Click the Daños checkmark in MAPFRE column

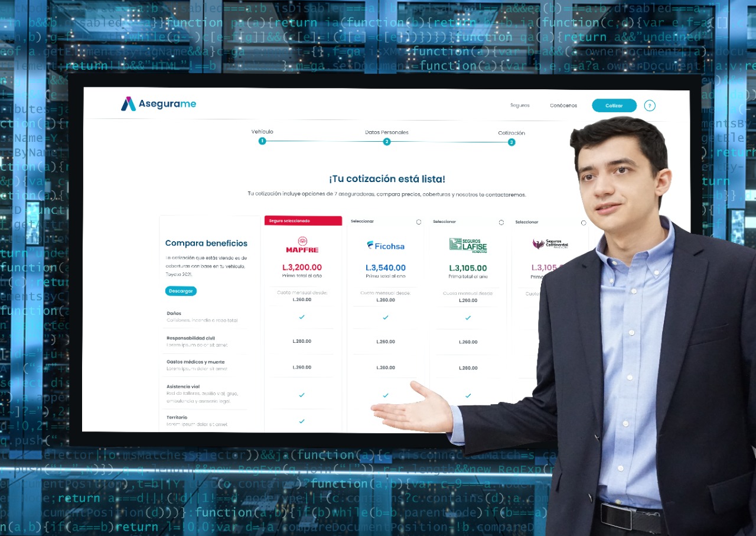(x=302, y=317)
